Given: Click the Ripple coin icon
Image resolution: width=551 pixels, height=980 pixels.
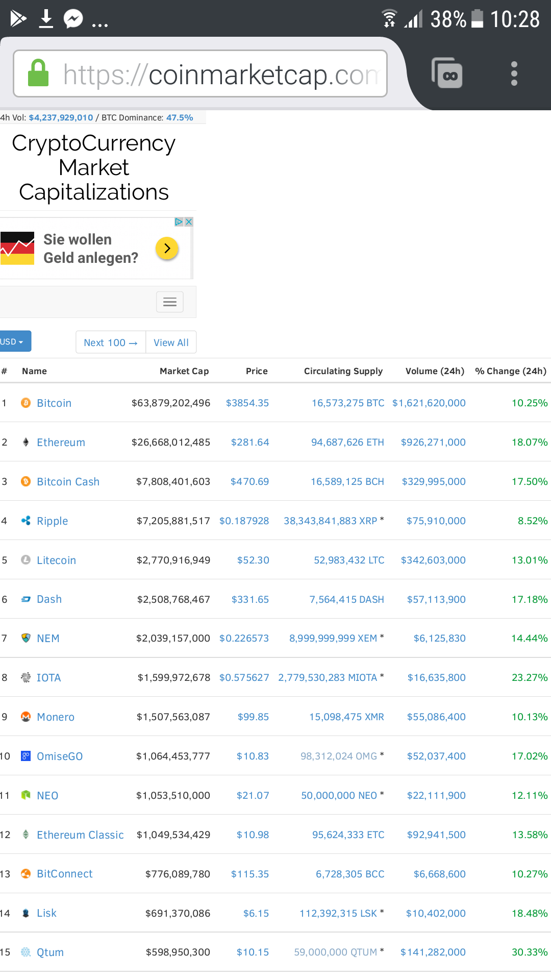Looking at the screenshot, I should coord(26,521).
